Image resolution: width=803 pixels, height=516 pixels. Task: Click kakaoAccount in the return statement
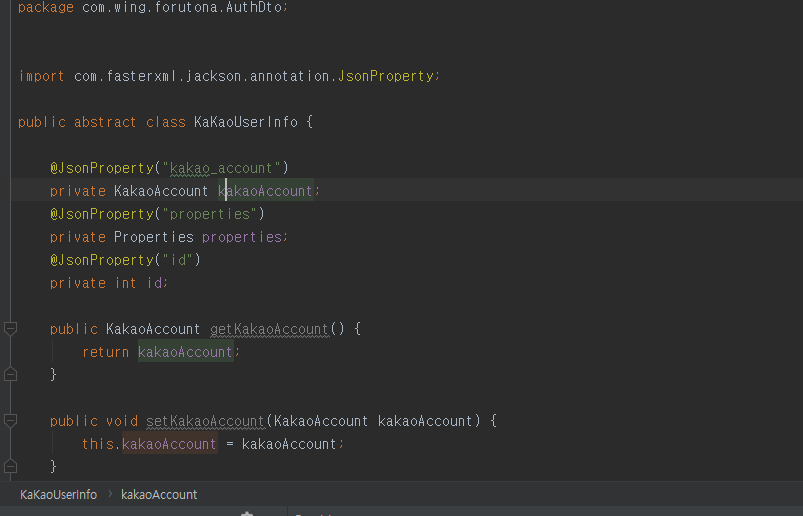tap(185, 352)
